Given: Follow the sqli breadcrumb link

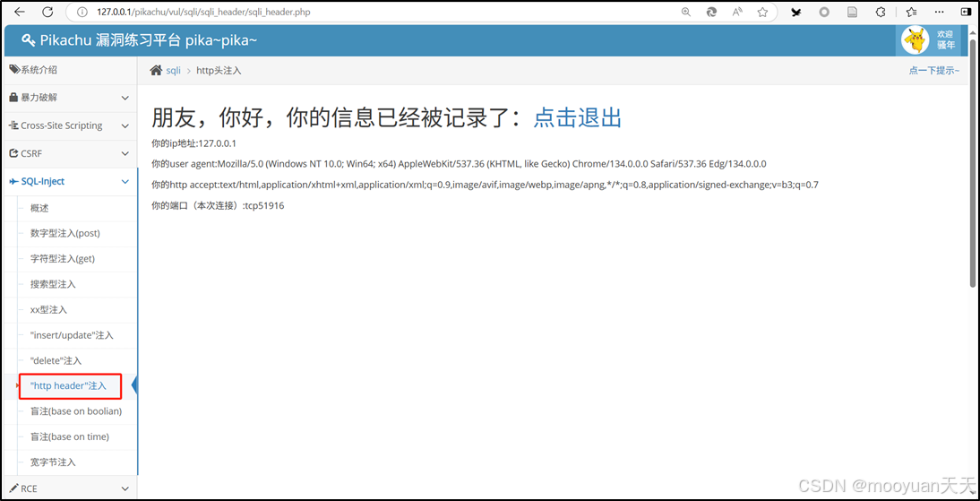Looking at the screenshot, I should [173, 71].
